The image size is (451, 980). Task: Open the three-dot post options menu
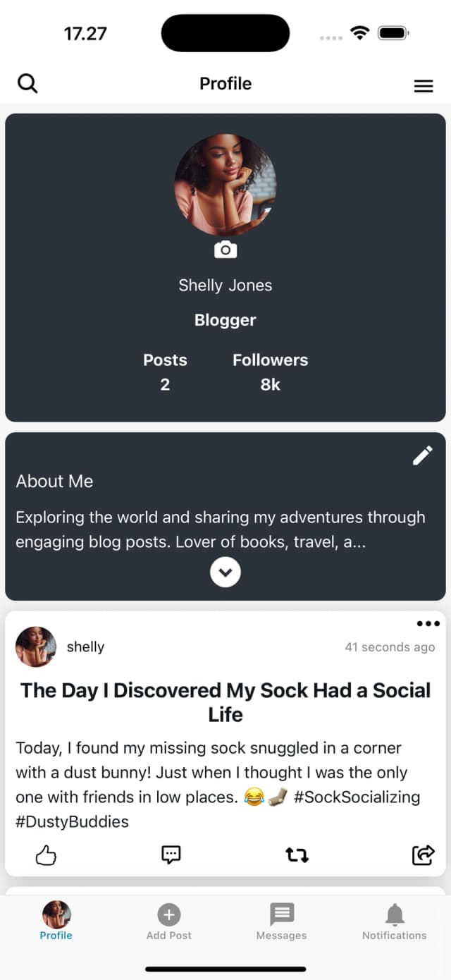(x=428, y=623)
